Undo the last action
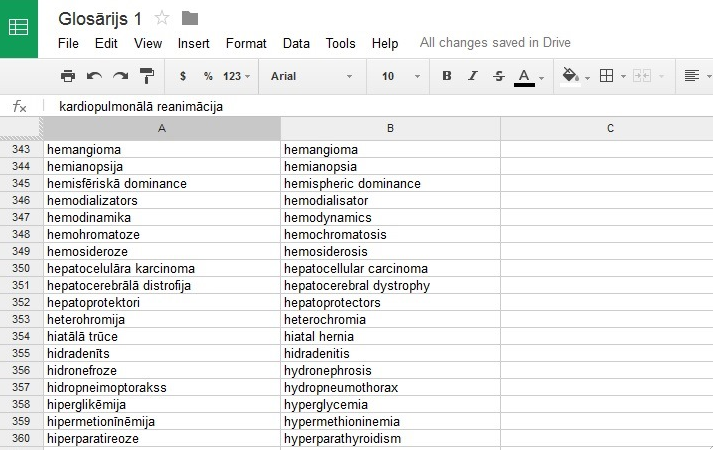The image size is (713, 450). pyautogui.click(x=94, y=76)
